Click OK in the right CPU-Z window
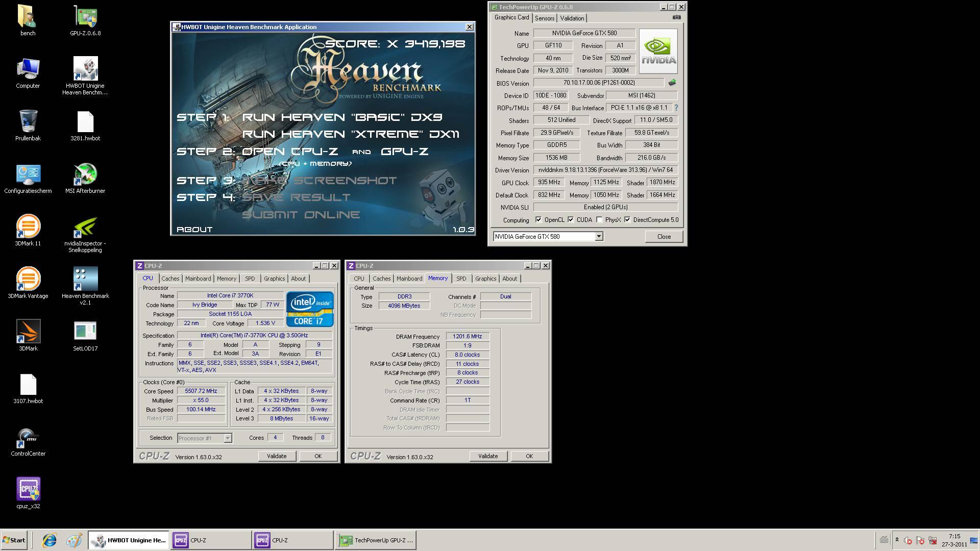This screenshot has width=980, height=551. 529,456
